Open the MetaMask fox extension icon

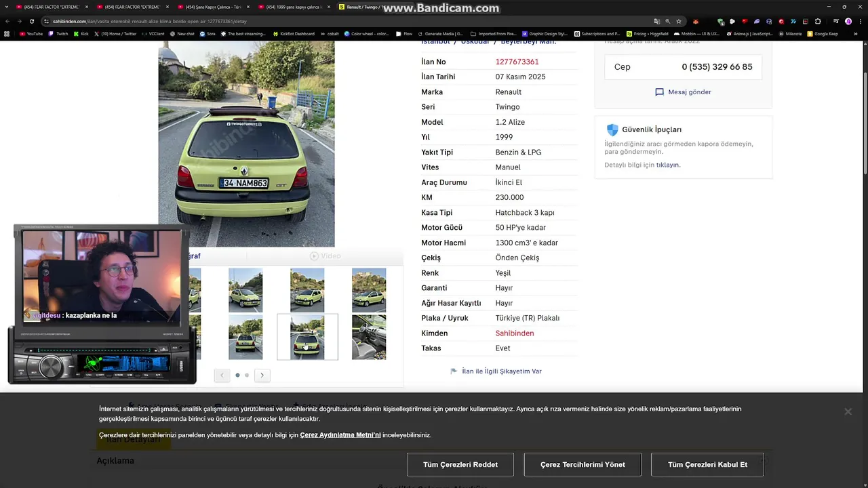695,21
